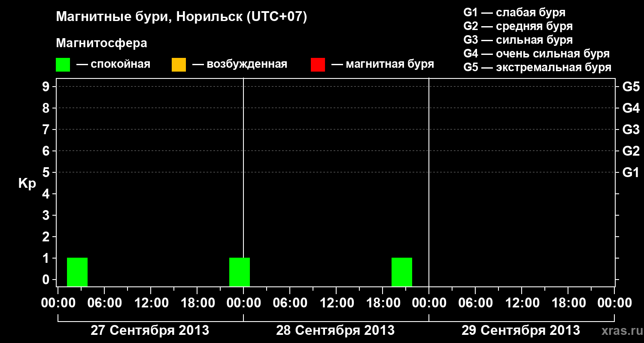Click the 'Магнитосфера' heading
This screenshot has height=343, width=644.
click(102, 43)
